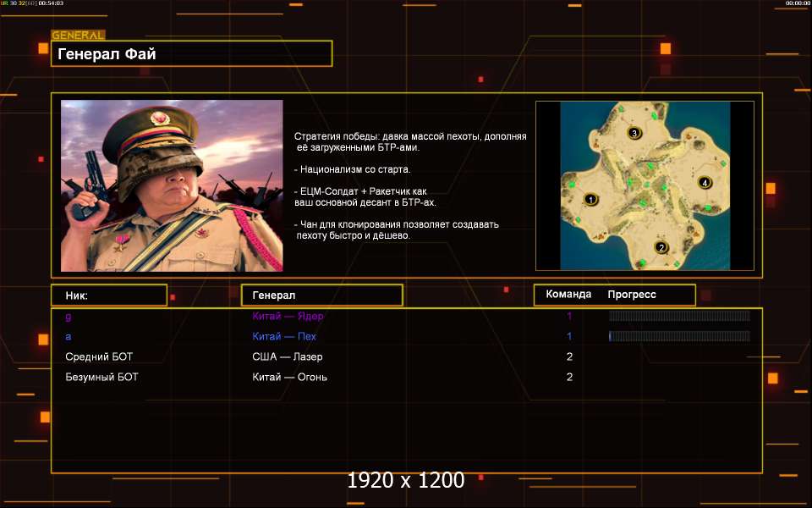Click the 'Национализм со старта' tip line

pyautogui.click(x=352, y=169)
